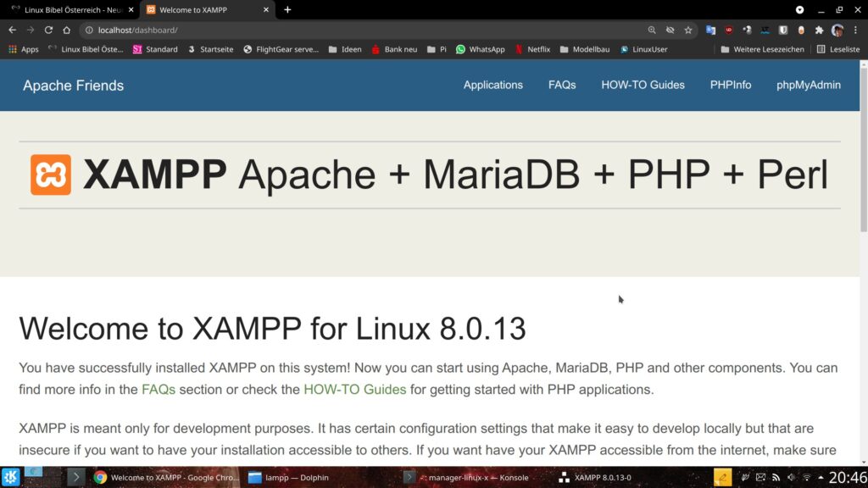Open the WhatsApp bookmark
This screenshot has height=488, width=868.
coord(480,49)
